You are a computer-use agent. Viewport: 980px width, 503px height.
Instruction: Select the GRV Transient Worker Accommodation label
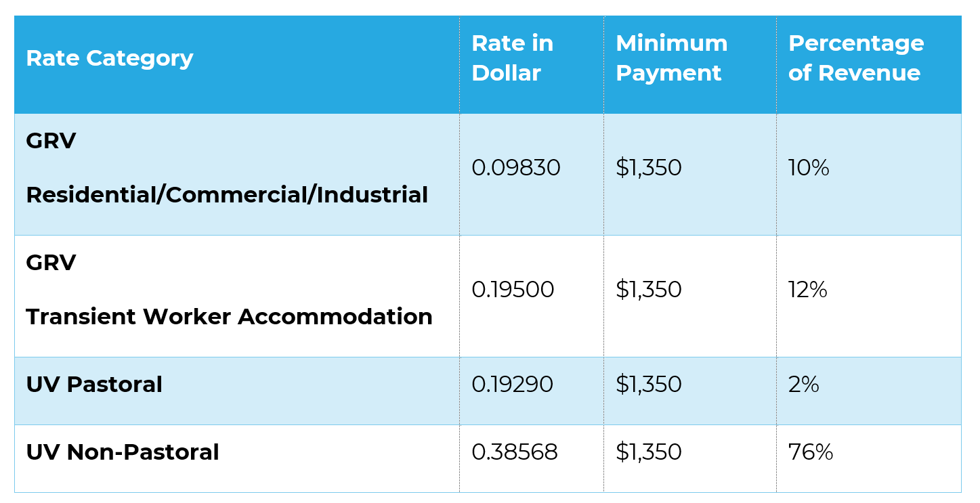click(x=229, y=290)
